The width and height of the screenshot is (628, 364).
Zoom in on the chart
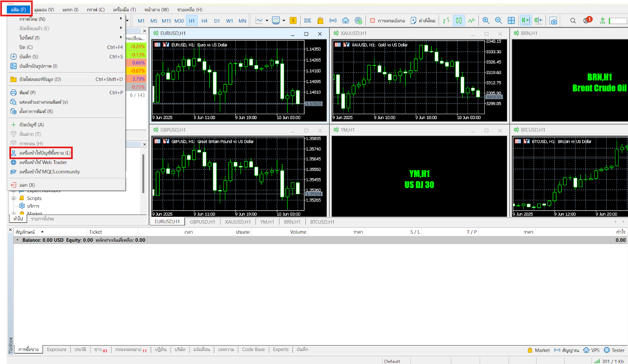point(486,21)
